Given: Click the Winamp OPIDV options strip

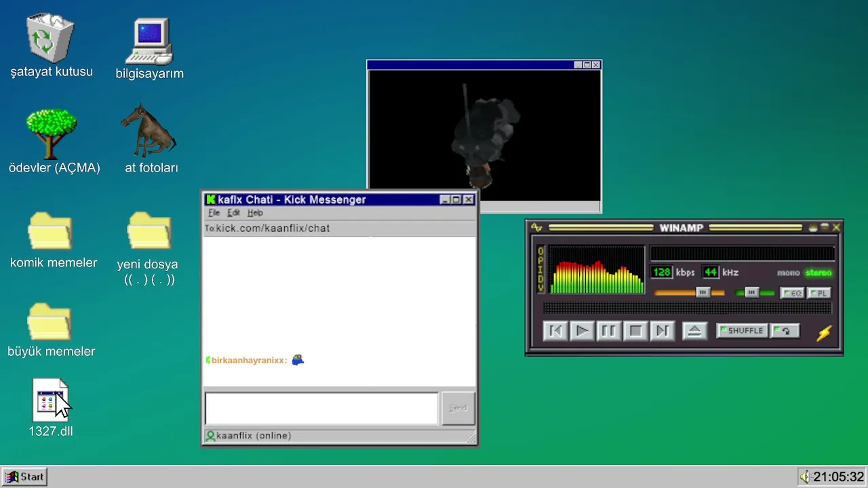Looking at the screenshot, I should pyautogui.click(x=540, y=270).
